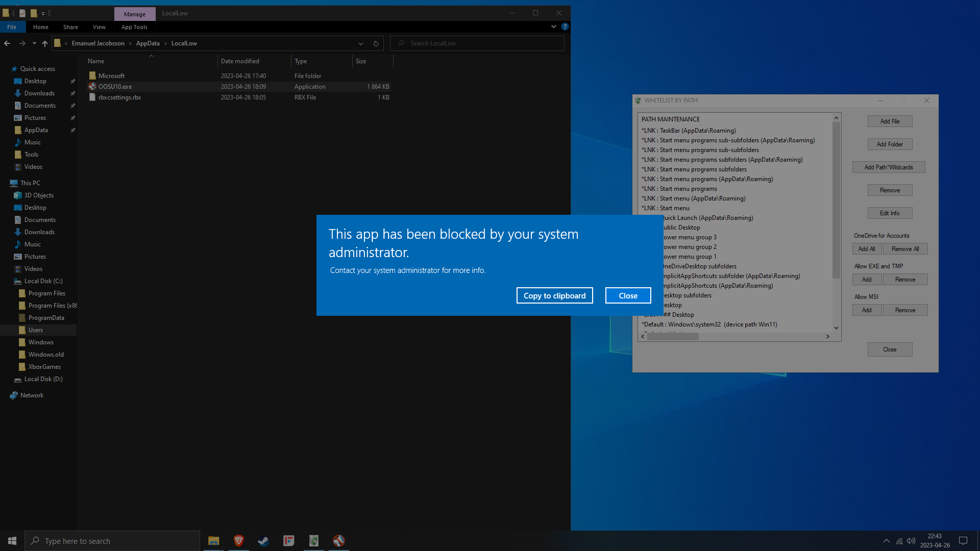Expand the ribbon with chevron arrow
980x551 pixels.
[554, 27]
